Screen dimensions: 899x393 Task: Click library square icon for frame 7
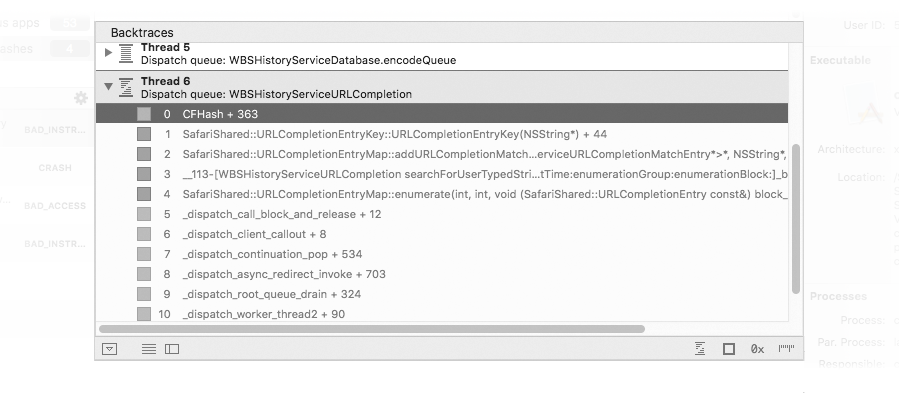pos(144,254)
